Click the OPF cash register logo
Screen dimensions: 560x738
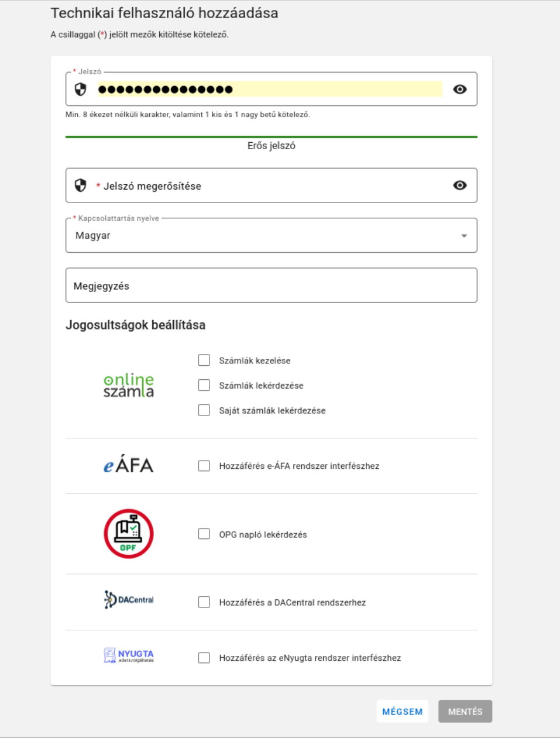point(129,534)
